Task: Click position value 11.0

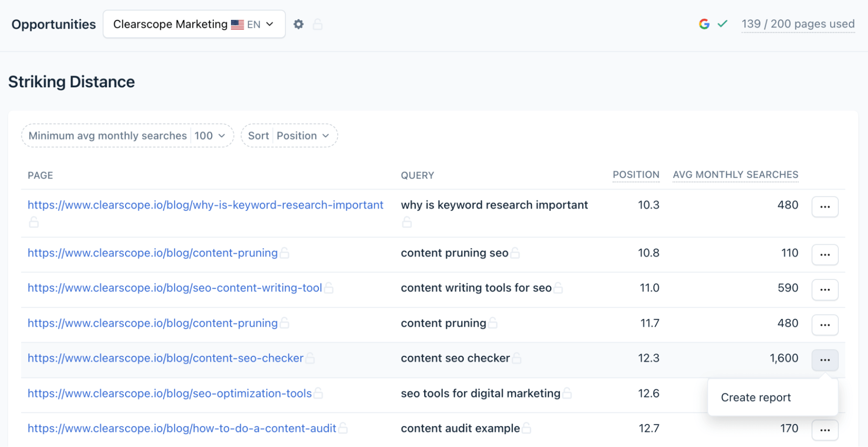Action: [650, 288]
